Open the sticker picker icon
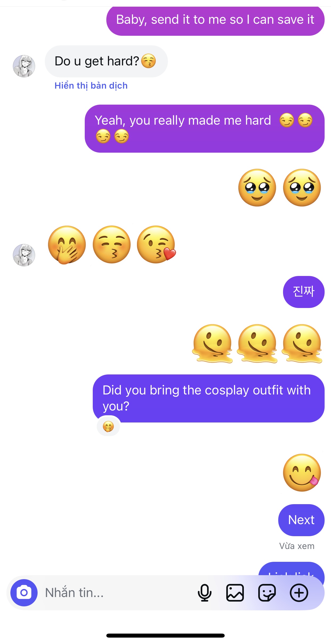Viewport: 331px width, 644px height. (x=267, y=593)
